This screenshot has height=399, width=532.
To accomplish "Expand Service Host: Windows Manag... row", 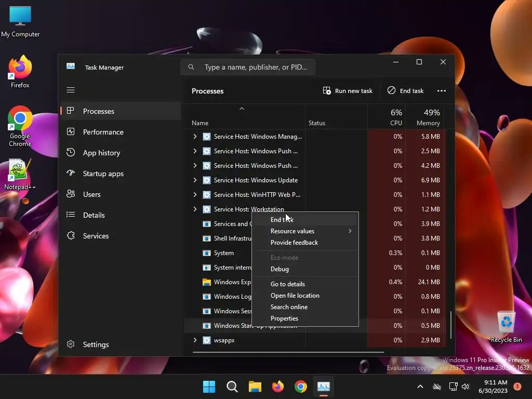I will pos(195,137).
